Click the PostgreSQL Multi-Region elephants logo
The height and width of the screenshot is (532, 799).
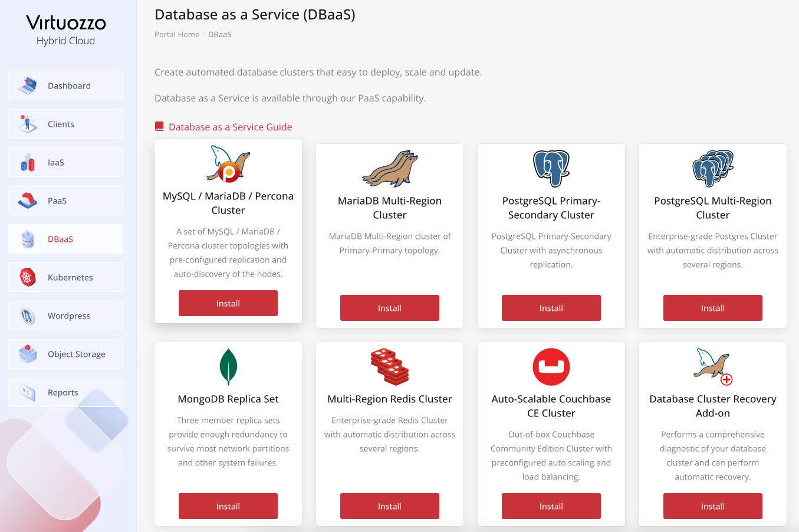(x=713, y=168)
